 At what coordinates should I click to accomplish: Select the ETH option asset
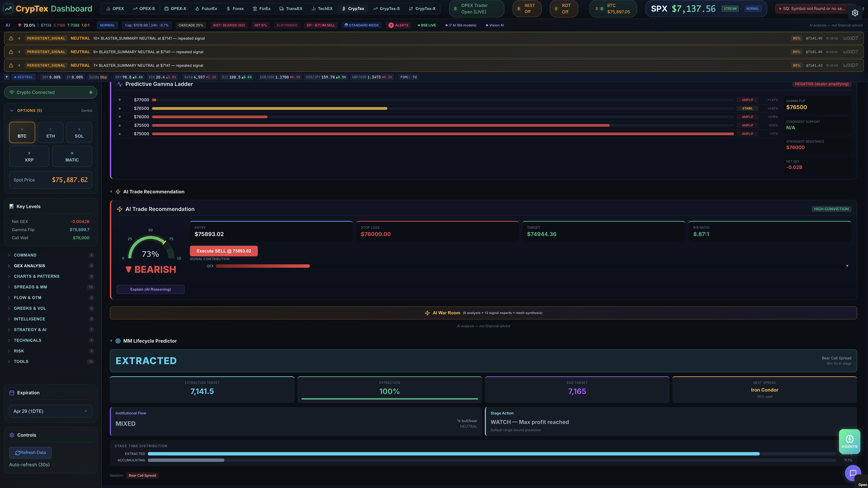pyautogui.click(x=51, y=132)
